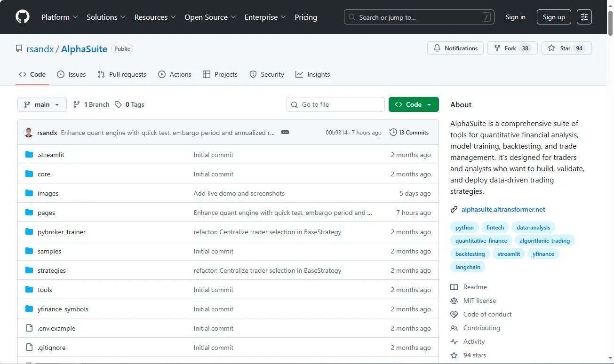The image size is (614, 364).
Task: Expand the green Code dropdown
Action: coord(414,104)
